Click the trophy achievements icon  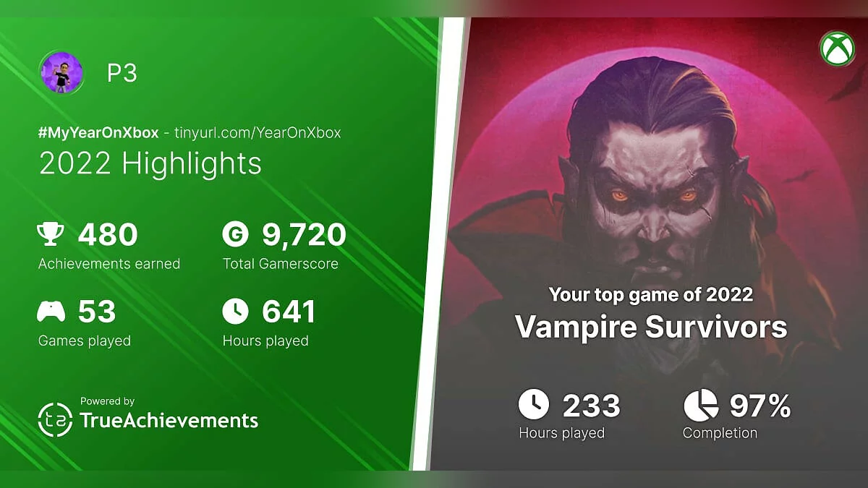51,234
